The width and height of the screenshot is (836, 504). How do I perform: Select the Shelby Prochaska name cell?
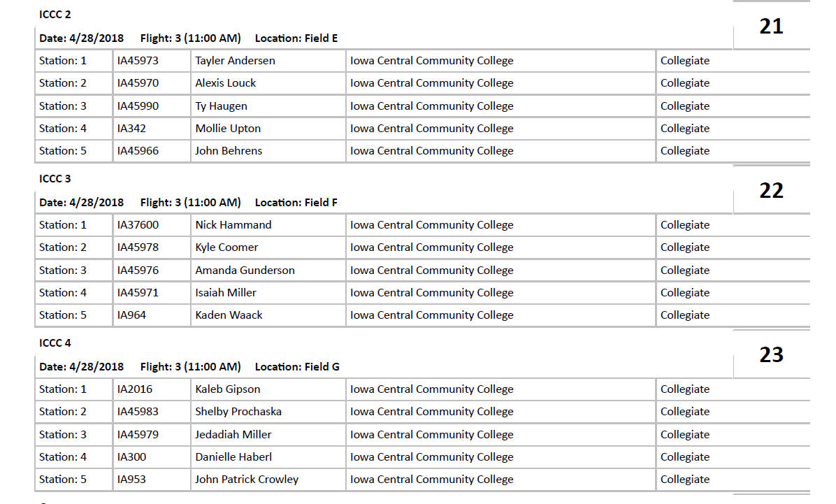tap(238, 412)
